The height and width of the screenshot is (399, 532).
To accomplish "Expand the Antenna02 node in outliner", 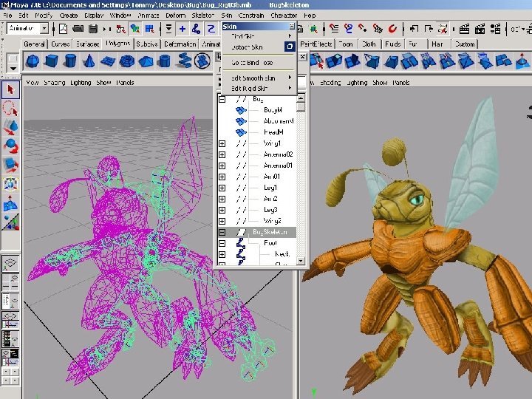I will (222, 154).
